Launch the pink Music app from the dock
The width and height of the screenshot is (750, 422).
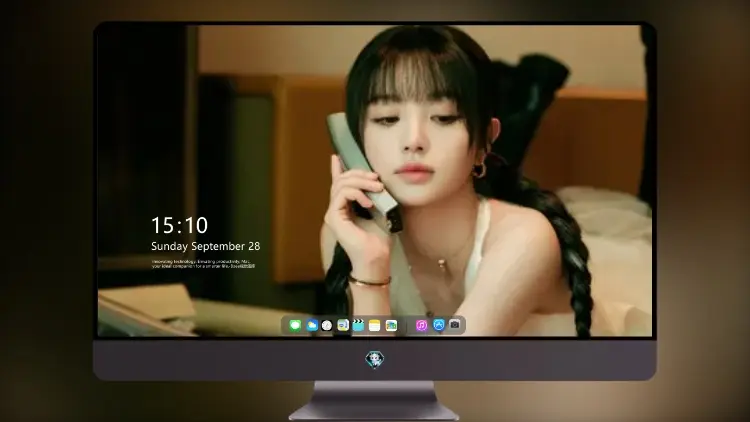[421, 325]
